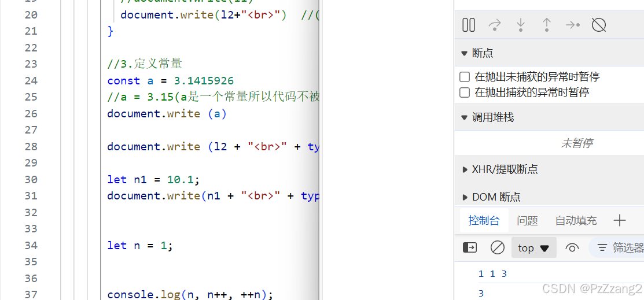Screen dimensions: 644x300
Task: Click line number 28 gutter
Action: tap(31, 146)
